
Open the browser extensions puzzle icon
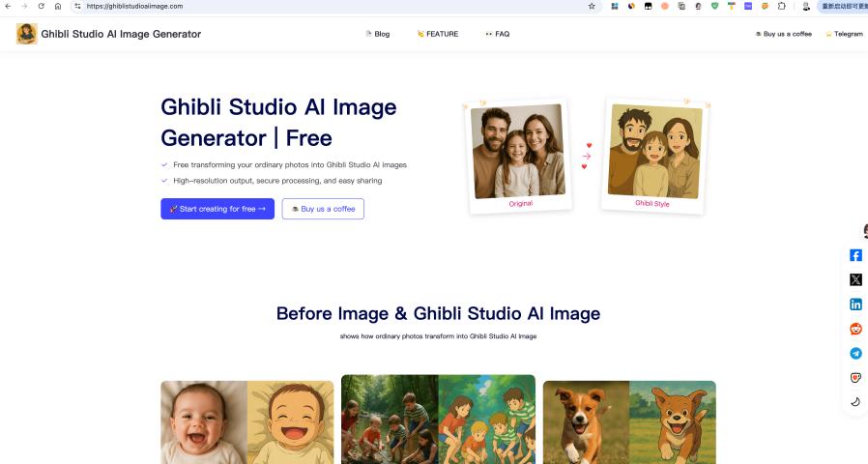pyautogui.click(x=781, y=6)
